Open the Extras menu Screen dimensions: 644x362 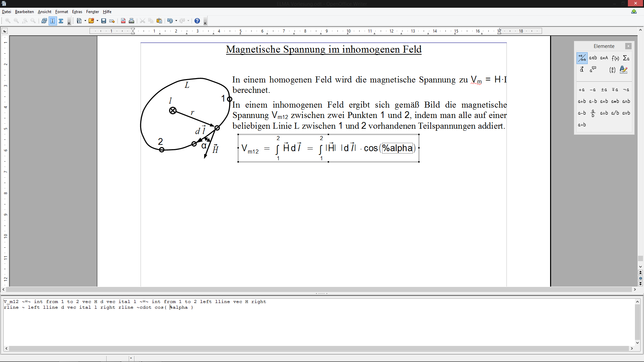tap(77, 12)
